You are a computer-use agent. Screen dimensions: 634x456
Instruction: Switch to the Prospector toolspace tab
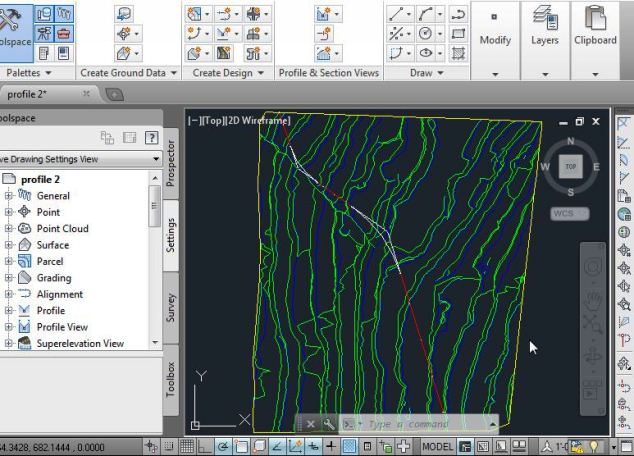(x=171, y=163)
